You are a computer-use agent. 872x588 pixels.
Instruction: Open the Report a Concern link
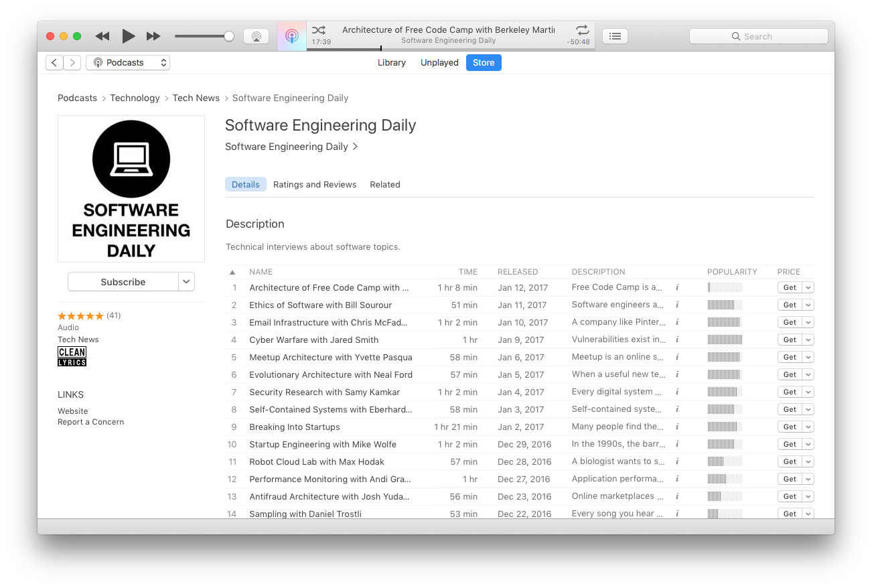[x=90, y=422]
